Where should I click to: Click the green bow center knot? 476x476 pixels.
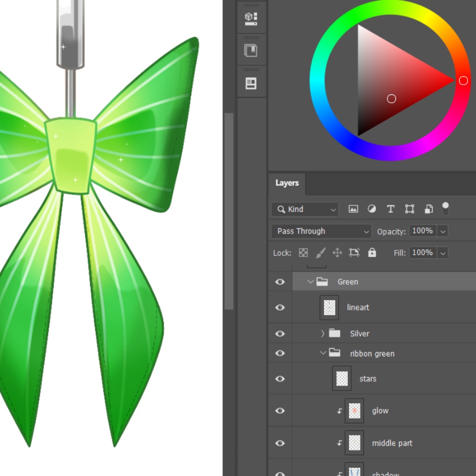(x=71, y=156)
